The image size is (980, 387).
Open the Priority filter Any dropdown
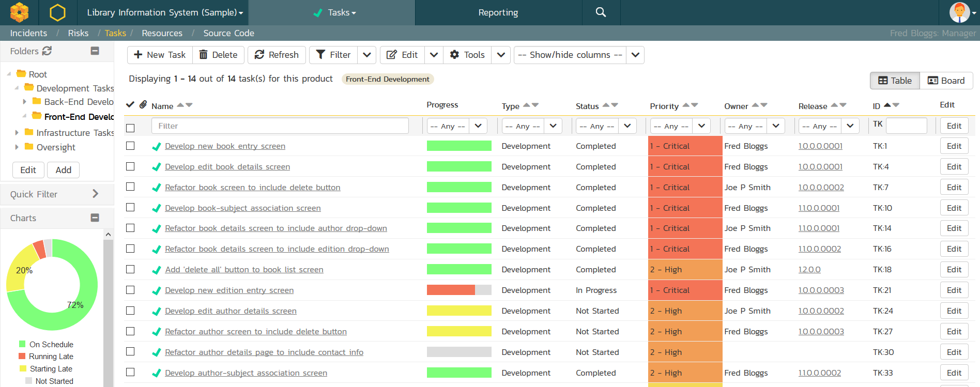coord(680,126)
